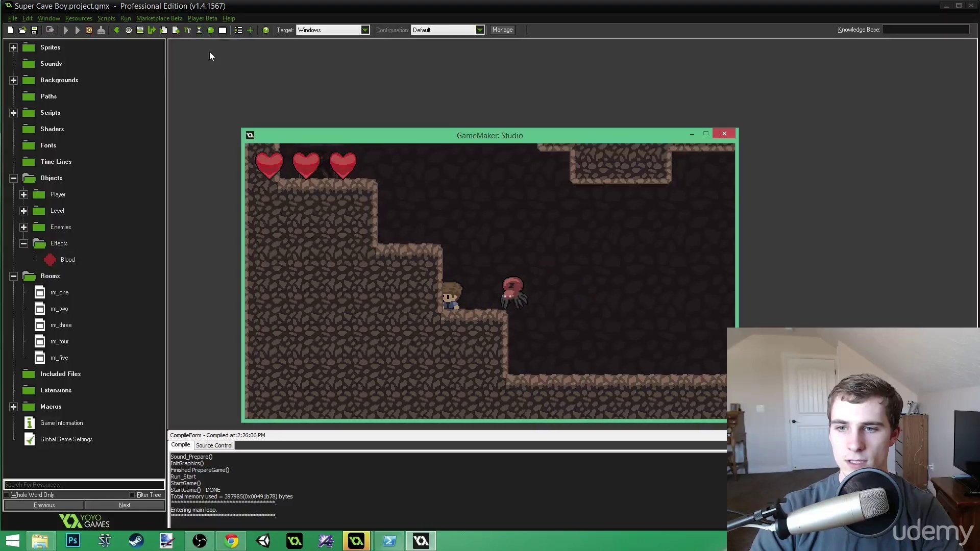Create a sound with speaker icon
The width and height of the screenshot is (980, 551).
129,30
